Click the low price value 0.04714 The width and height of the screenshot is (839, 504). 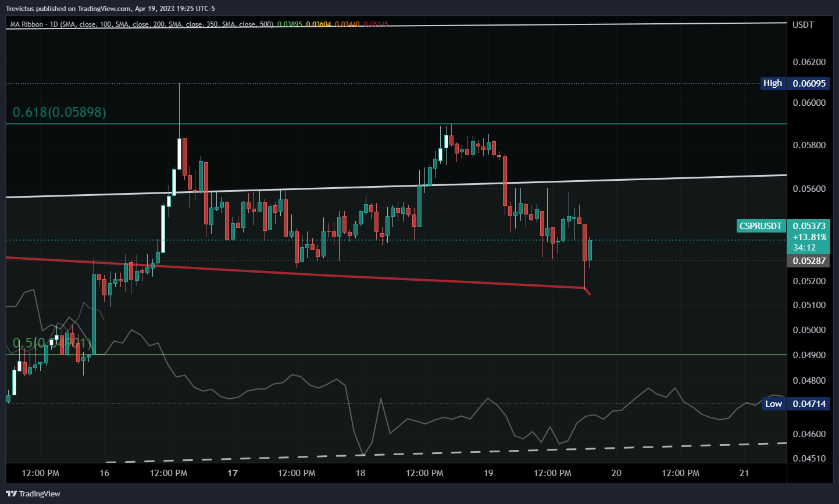coord(809,403)
